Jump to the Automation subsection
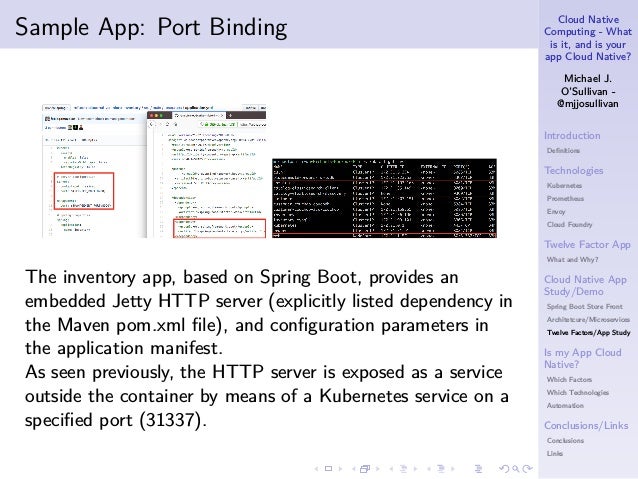The image size is (638, 479). (565, 405)
